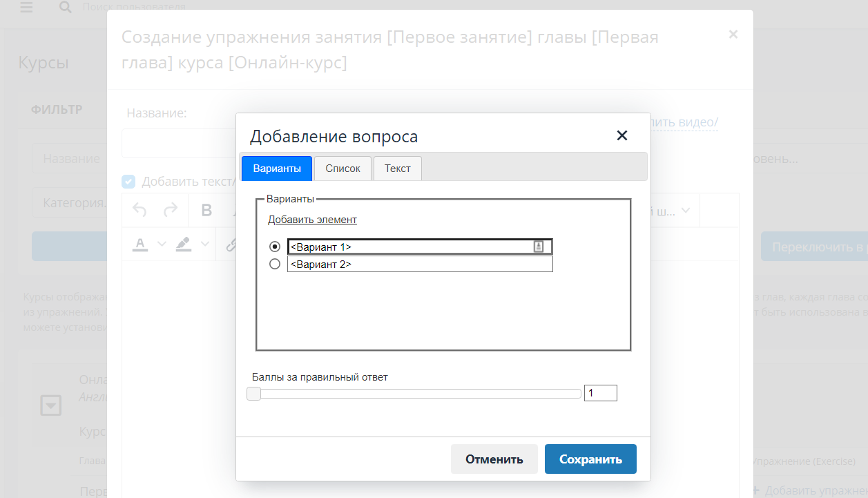Viewport: 868px width, 498px height.
Task: Open the Список tab
Action: tap(343, 169)
